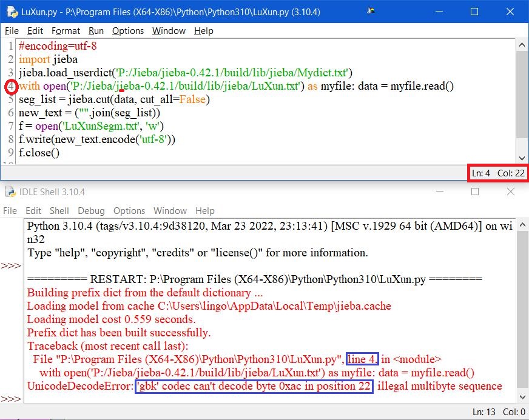Open Shell menu in IDLE Shell
The width and height of the screenshot is (529, 420).
tap(59, 211)
